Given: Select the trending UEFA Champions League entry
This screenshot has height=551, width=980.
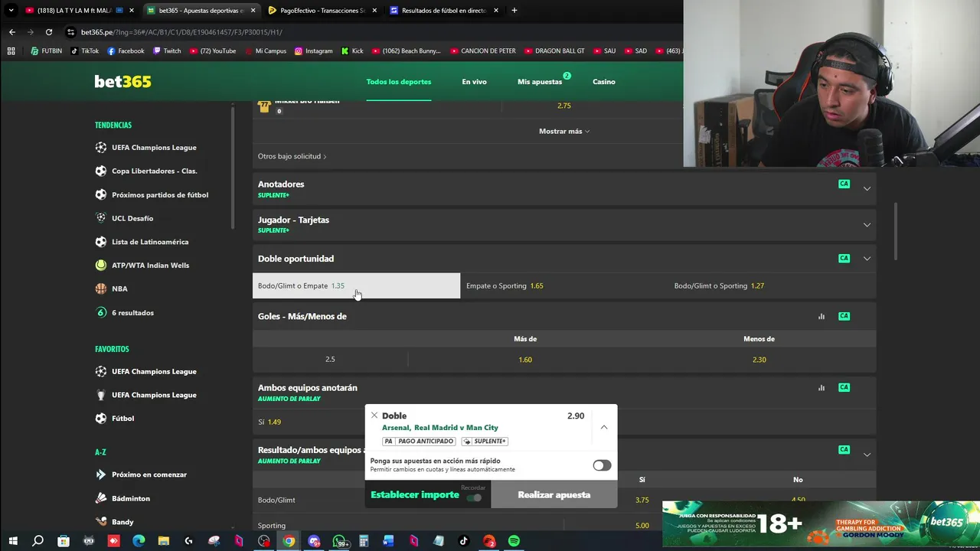Looking at the screenshot, I should 153,148.
